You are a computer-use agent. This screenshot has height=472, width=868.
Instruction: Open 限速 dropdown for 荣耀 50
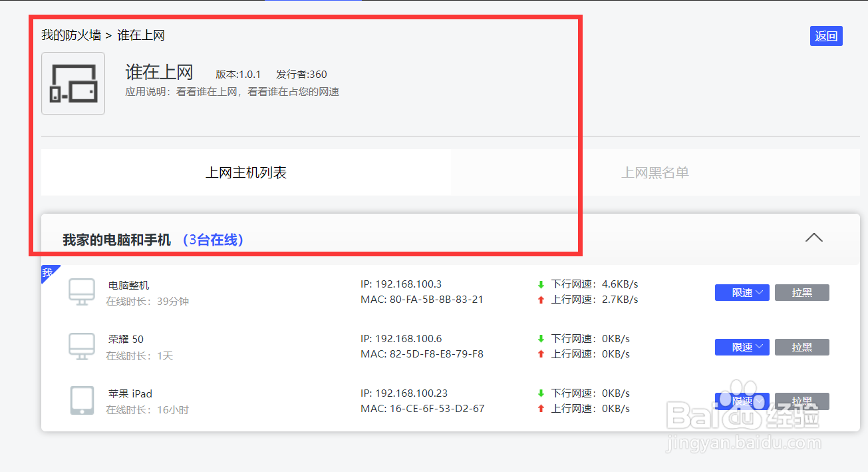click(x=742, y=347)
